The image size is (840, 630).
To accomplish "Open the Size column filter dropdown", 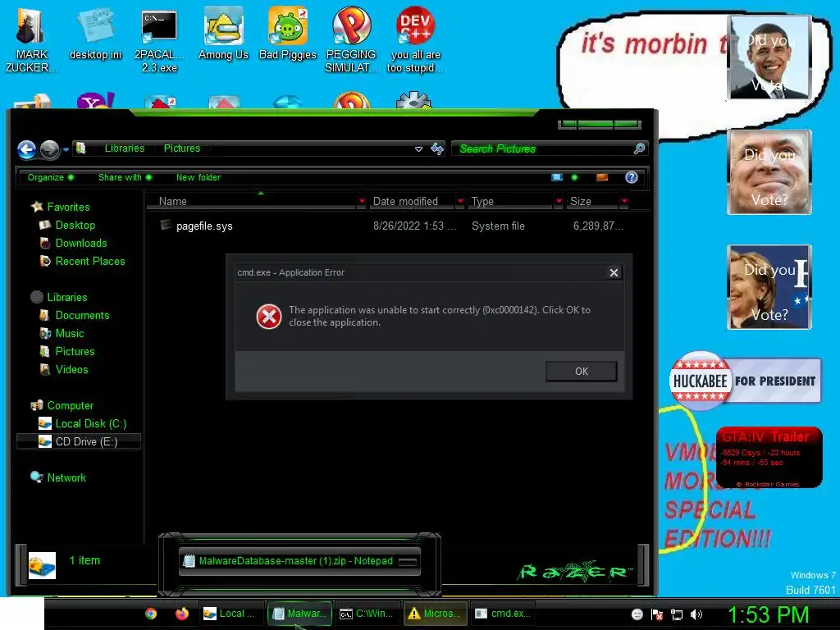I will tap(624, 202).
